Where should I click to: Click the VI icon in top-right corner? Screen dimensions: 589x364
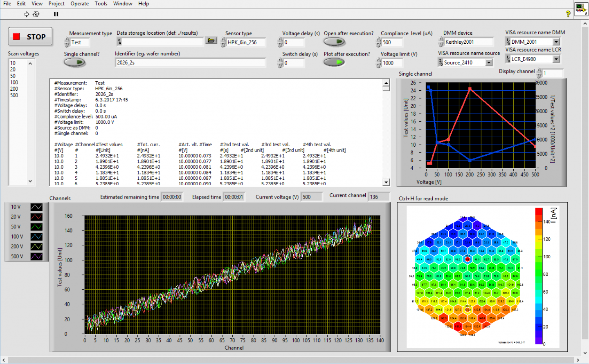(581, 9)
